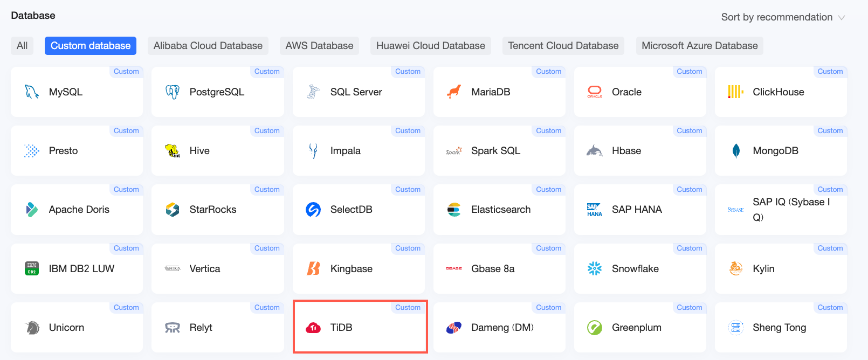Click the MongoDB card label
The width and height of the screenshot is (868, 360).
coord(776,151)
